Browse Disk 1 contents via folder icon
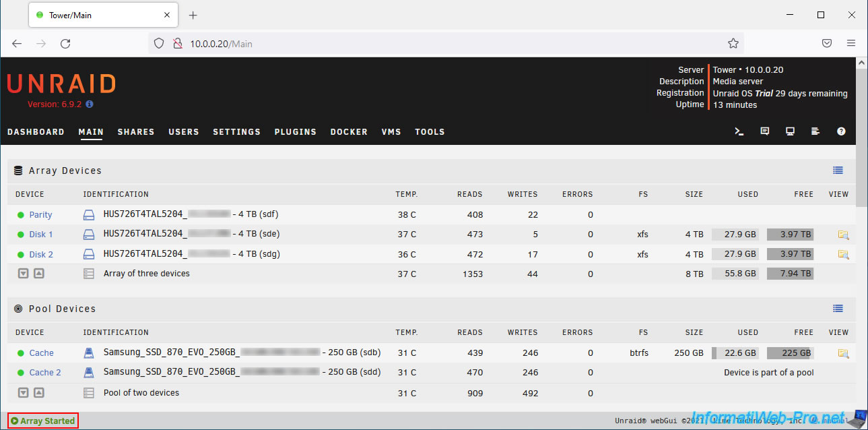 tap(843, 235)
